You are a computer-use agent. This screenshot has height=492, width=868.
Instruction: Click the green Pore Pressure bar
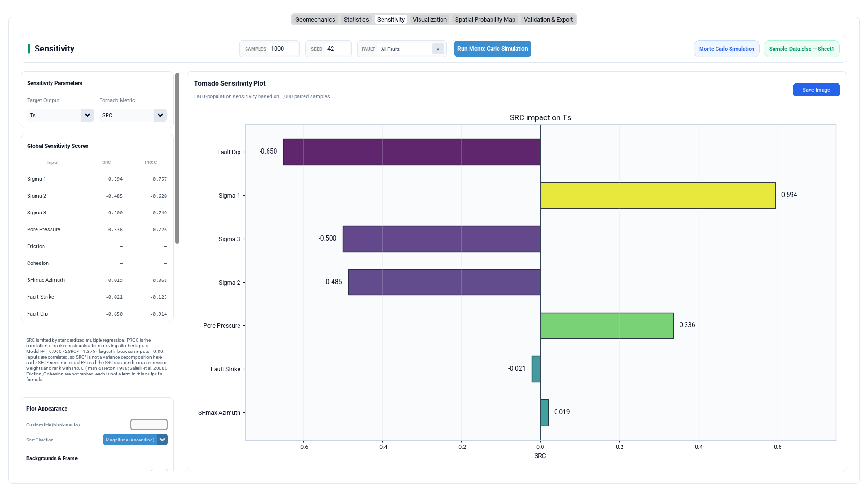pos(607,325)
